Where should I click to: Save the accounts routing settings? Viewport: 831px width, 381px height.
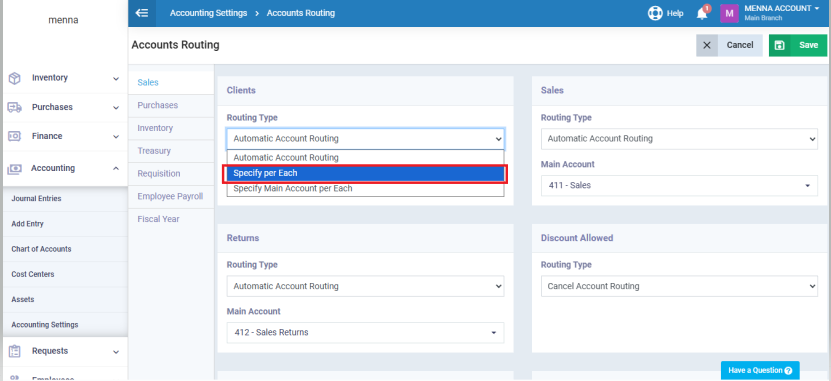tap(798, 45)
